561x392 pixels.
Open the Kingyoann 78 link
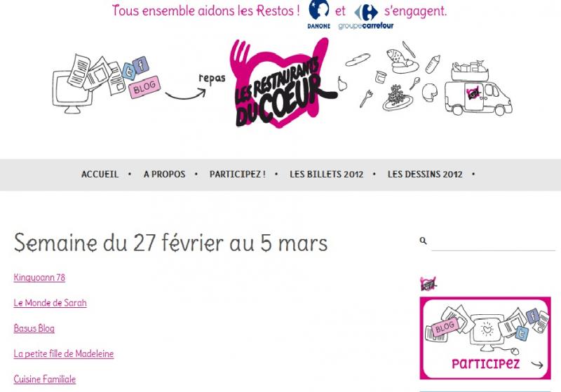click(x=39, y=277)
